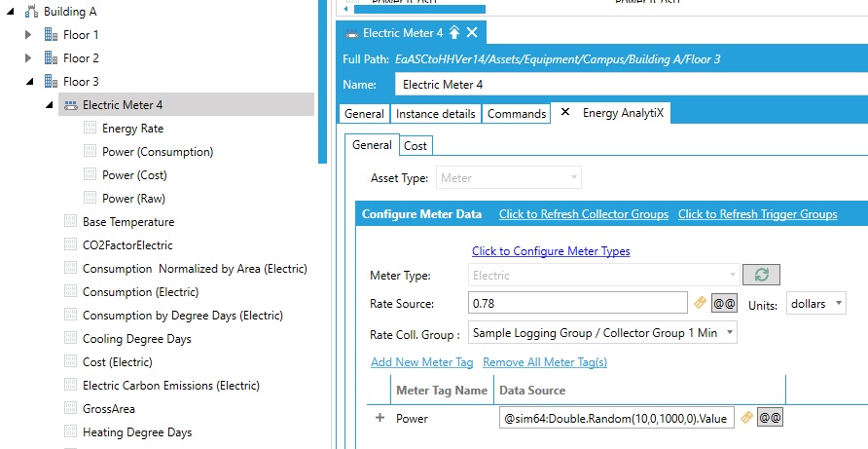
Task: Click the @@ button in the Power row
Action: [771, 418]
